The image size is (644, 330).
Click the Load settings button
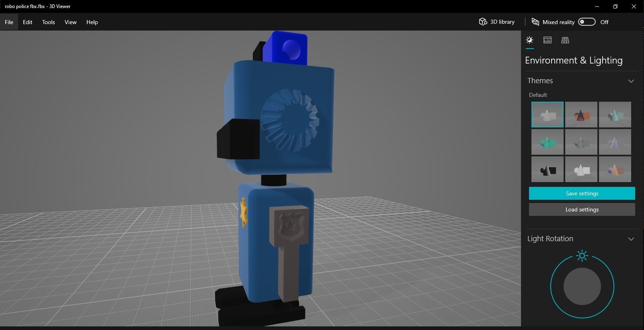point(582,209)
